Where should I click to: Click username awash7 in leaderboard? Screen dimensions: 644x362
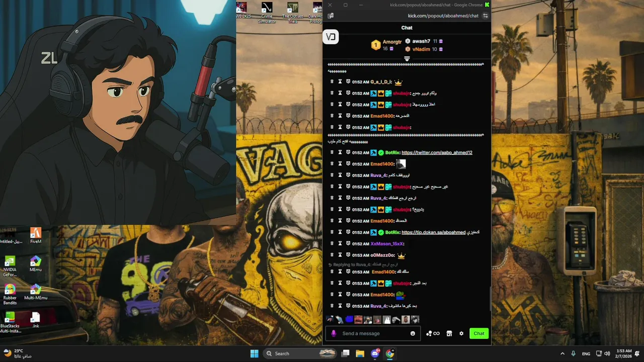coord(421,41)
